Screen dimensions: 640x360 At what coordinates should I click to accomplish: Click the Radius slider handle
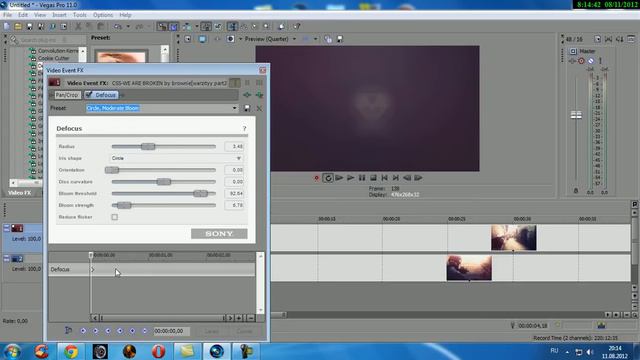148,146
